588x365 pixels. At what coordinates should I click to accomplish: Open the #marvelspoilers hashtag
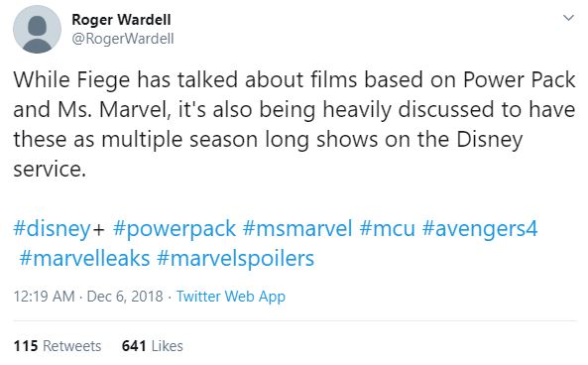(235, 259)
